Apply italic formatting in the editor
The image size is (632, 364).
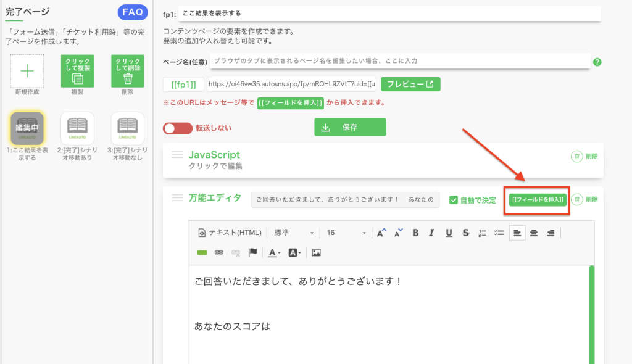pos(431,233)
